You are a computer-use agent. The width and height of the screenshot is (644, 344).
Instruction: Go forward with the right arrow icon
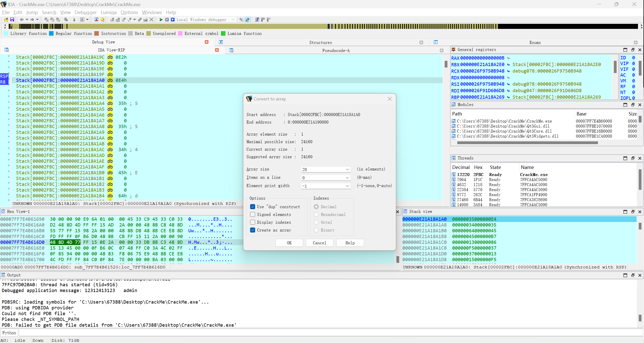[32, 20]
